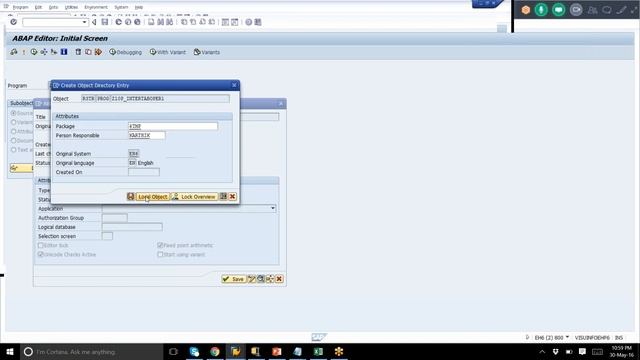Click the red cancel icon beside Save
The image size is (640, 360).
click(x=279, y=279)
